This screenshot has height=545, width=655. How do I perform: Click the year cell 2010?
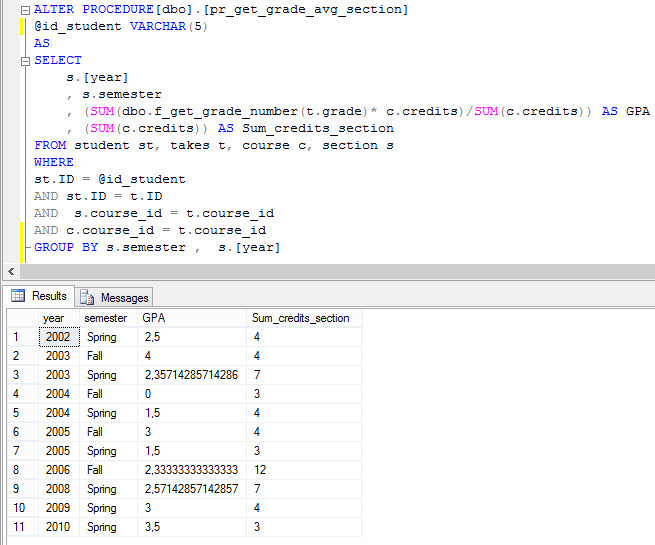(59, 527)
